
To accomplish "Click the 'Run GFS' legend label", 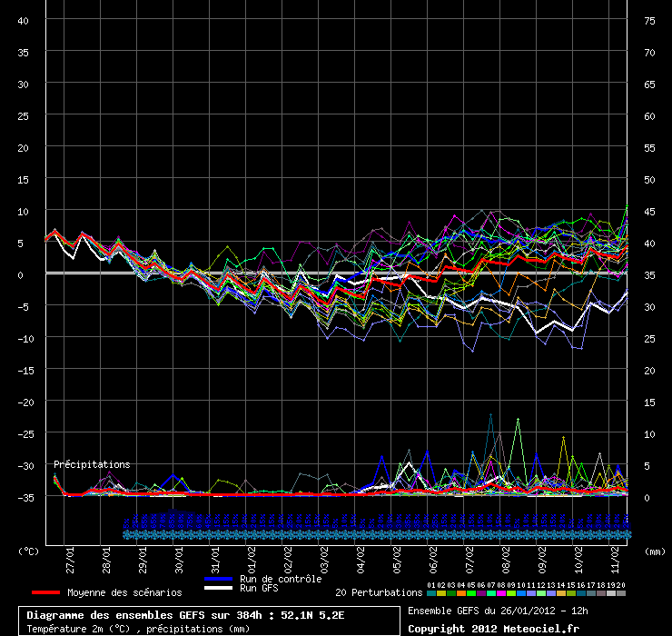I will pos(259,588).
